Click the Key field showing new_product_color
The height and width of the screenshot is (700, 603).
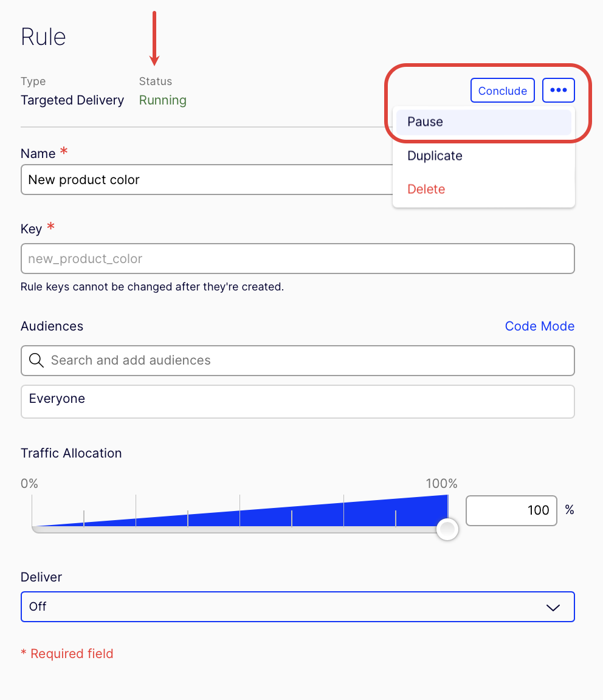(x=297, y=259)
